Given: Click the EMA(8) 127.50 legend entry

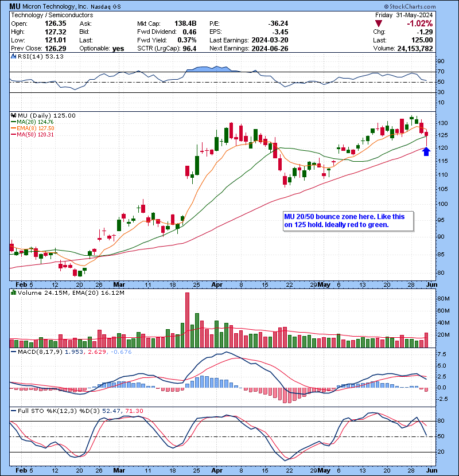Looking at the screenshot, I should click(33, 128).
